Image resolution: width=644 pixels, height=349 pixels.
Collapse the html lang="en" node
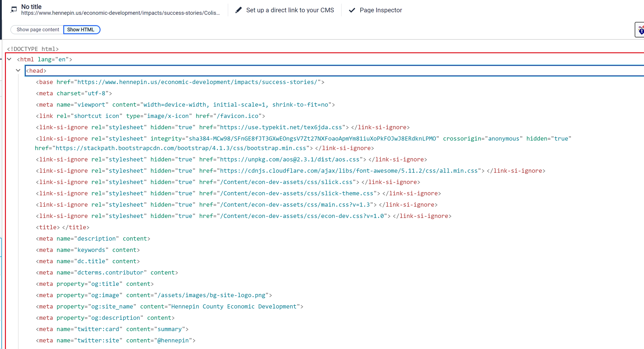coord(9,59)
